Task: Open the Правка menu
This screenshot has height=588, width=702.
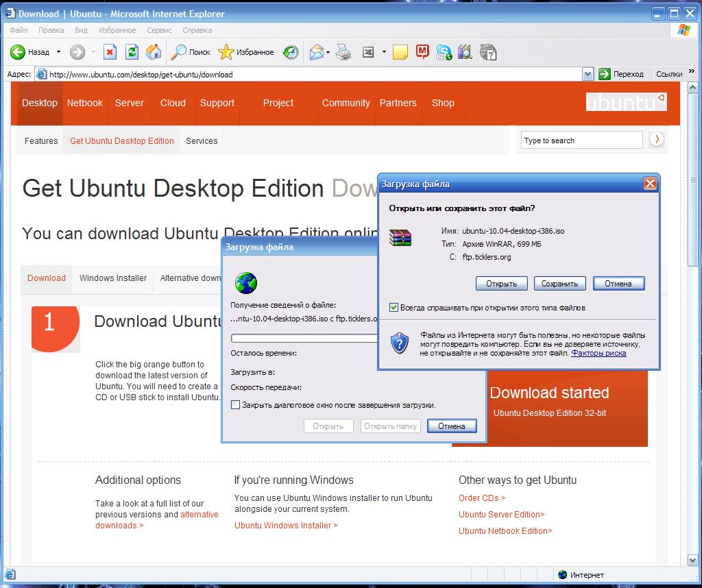Action: (51, 30)
